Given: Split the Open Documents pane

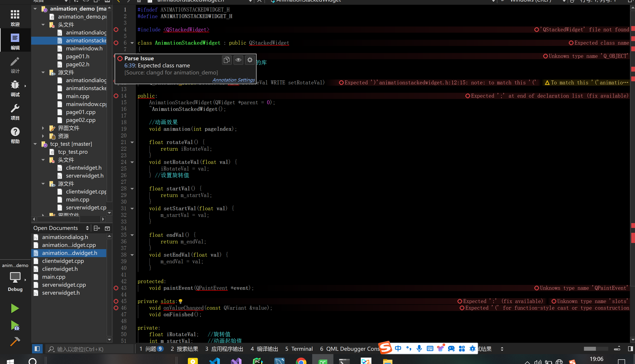Looking at the screenshot, I should click(x=97, y=228).
